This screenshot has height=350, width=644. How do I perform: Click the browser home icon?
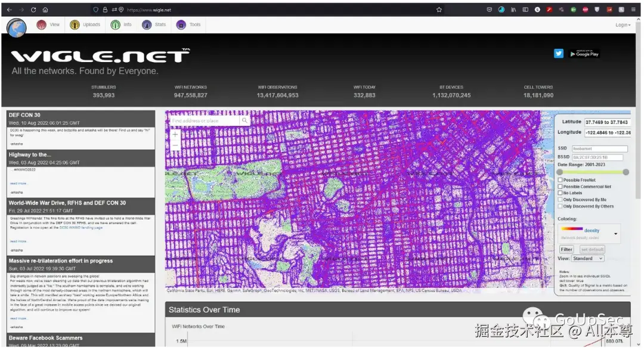pyautogui.click(x=45, y=10)
